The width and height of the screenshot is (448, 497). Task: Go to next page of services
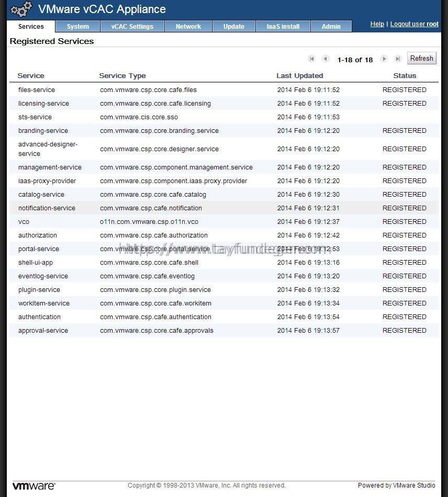coord(384,59)
